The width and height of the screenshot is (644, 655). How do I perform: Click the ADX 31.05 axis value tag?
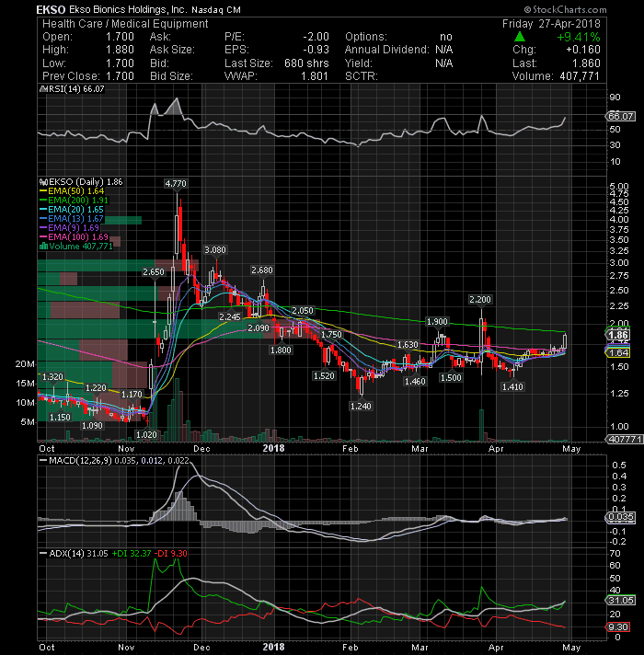click(621, 601)
